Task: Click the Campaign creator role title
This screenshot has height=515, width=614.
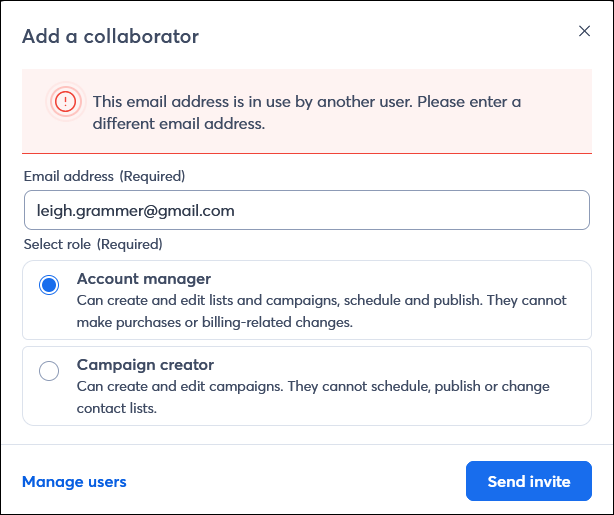Action: [145, 365]
